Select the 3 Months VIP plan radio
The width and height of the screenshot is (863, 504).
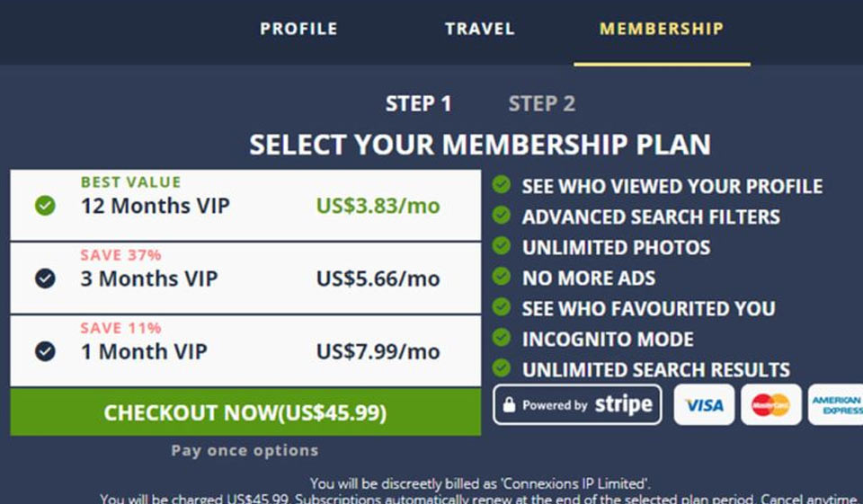click(45, 279)
